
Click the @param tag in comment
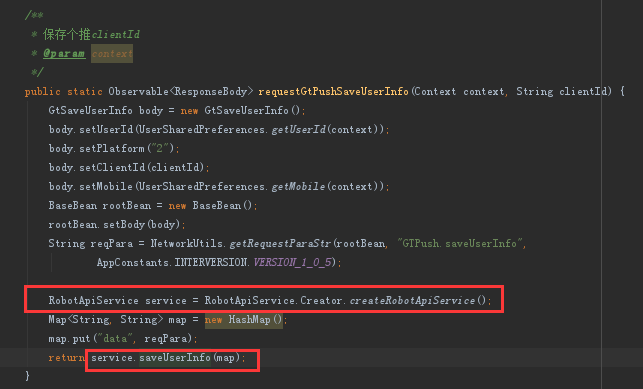[64, 53]
